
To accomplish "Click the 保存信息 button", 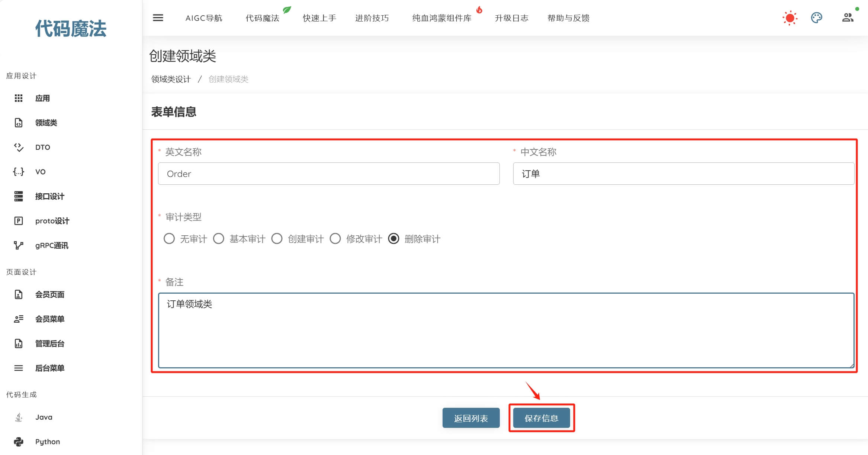I will pos(541,418).
